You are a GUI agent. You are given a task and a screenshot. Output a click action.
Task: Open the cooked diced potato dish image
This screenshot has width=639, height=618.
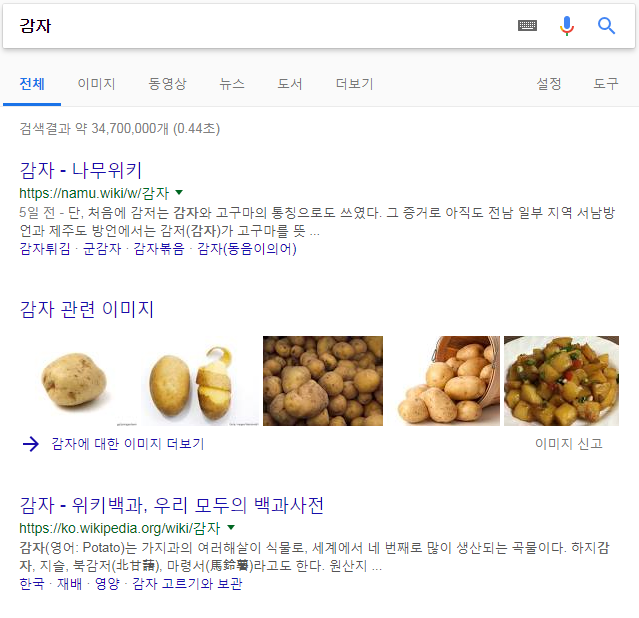click(x=562, y=381)
